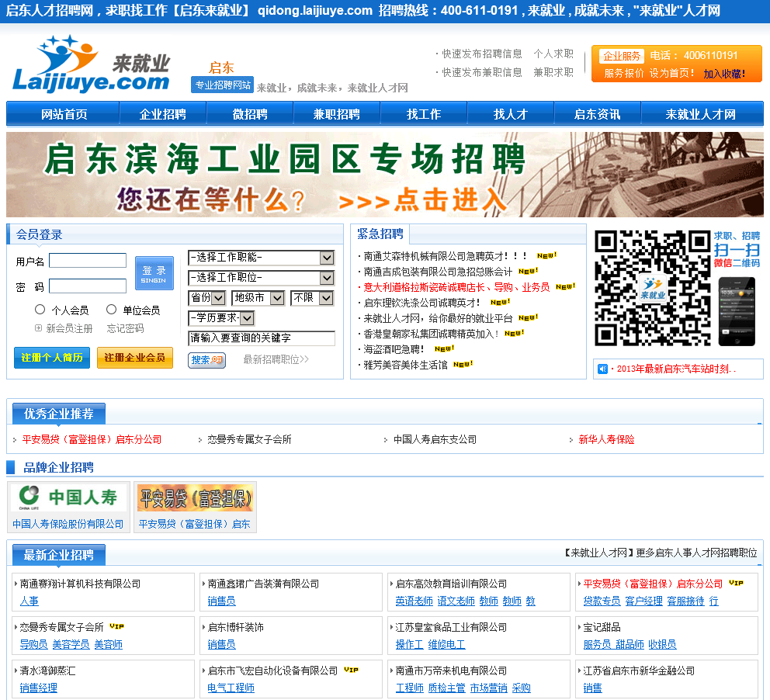The height and width of the screenshot is (700, 770).
Task: Open 中国人寿启东支公司 link
Action: (435, 439)
